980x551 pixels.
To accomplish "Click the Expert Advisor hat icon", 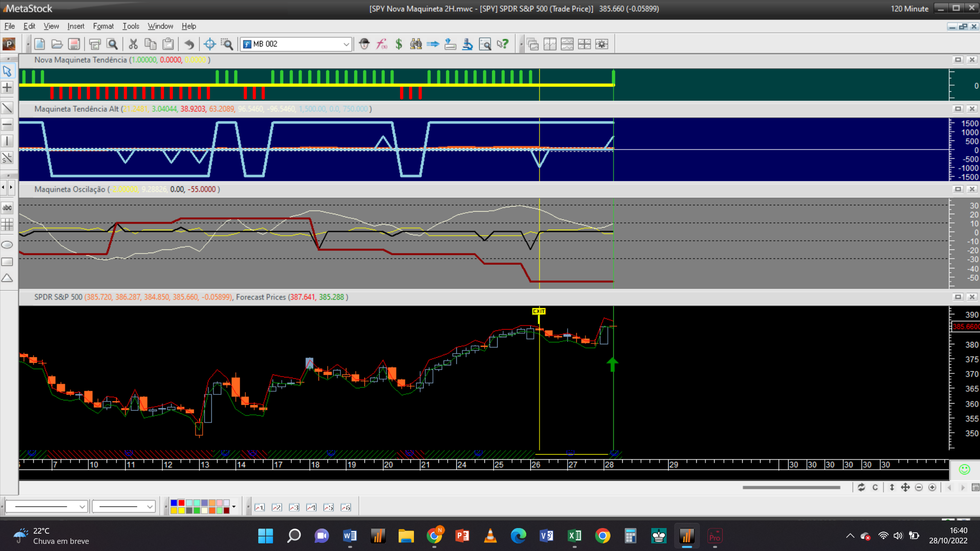I will coord(364,44).
